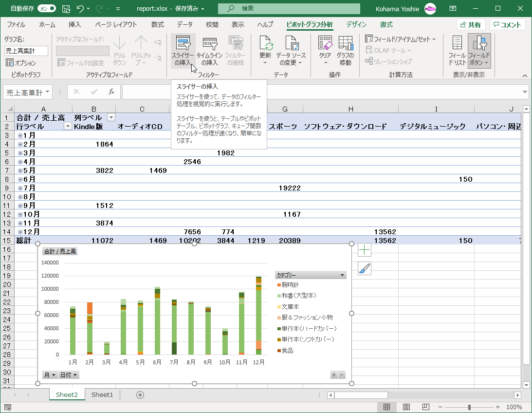The image size is (532, 413).
Task: Expand the 2月 row group
Action: [20, 144]
